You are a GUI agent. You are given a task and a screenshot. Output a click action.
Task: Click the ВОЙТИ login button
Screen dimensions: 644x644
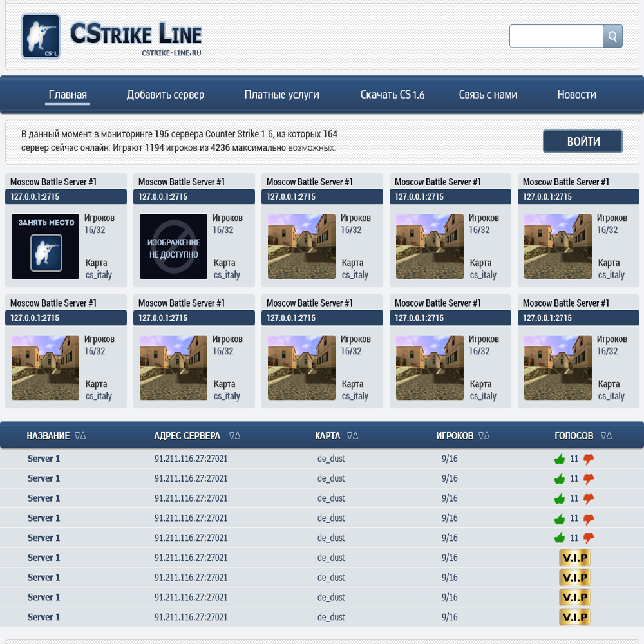point(582,142)
